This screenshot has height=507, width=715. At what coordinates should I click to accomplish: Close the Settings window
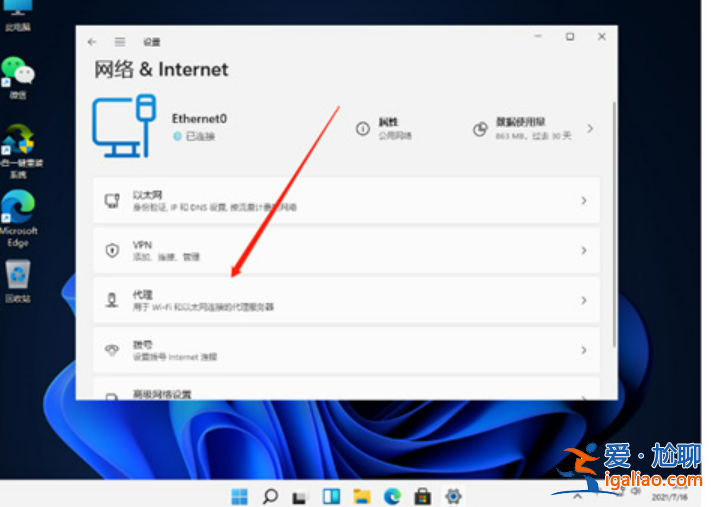[602, 36]
